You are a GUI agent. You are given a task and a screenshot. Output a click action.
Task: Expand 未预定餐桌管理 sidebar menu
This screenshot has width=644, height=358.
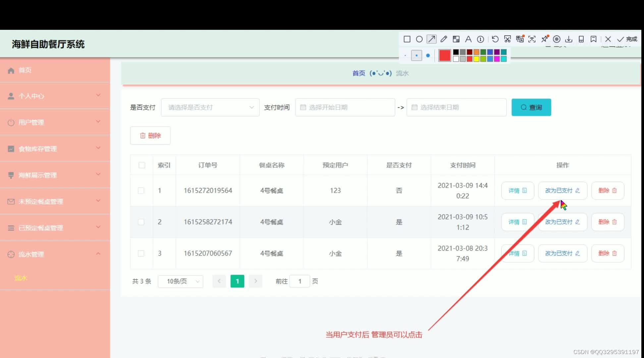pos(55,201)
